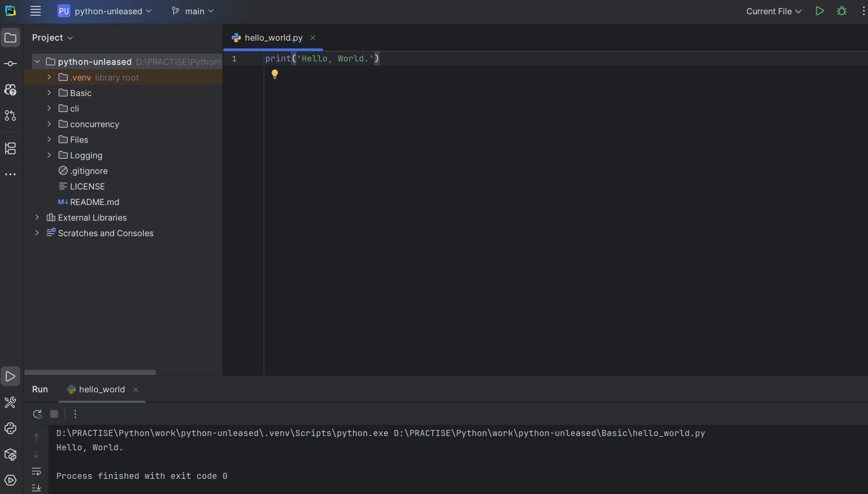Viewport: 868px width, 494px height.
Task: Switch to the hello_world.py editor tab
Action: 273,38
